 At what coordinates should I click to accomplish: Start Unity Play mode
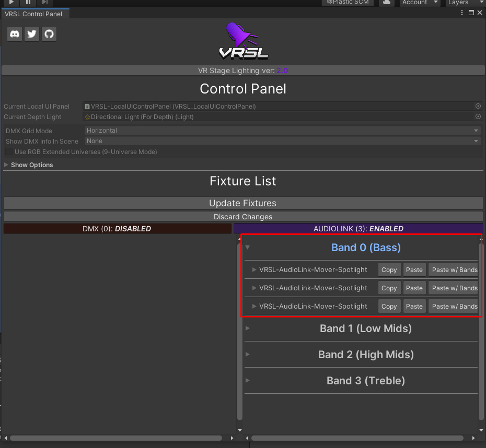(x=11, y=2)
